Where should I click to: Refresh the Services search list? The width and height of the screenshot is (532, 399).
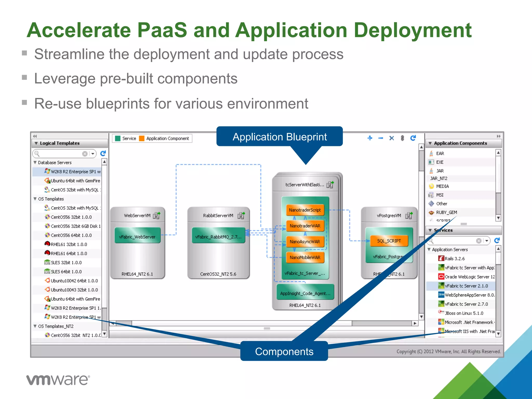(497, 241)
